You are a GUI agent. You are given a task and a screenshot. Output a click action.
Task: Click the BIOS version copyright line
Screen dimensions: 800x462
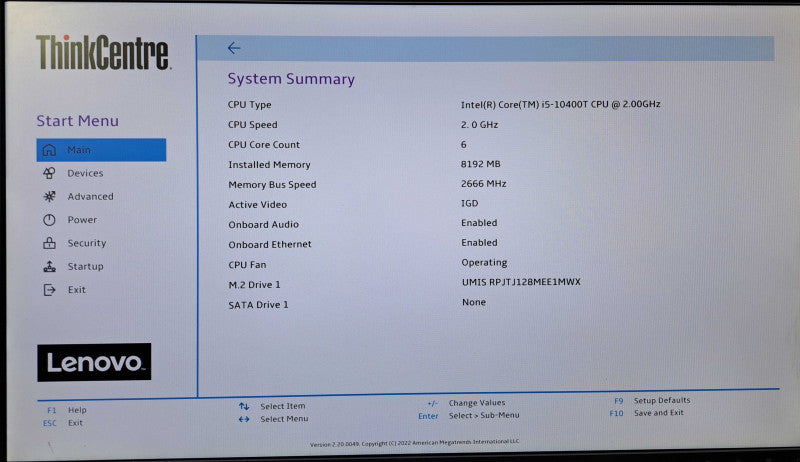click(x=414, y=443)
